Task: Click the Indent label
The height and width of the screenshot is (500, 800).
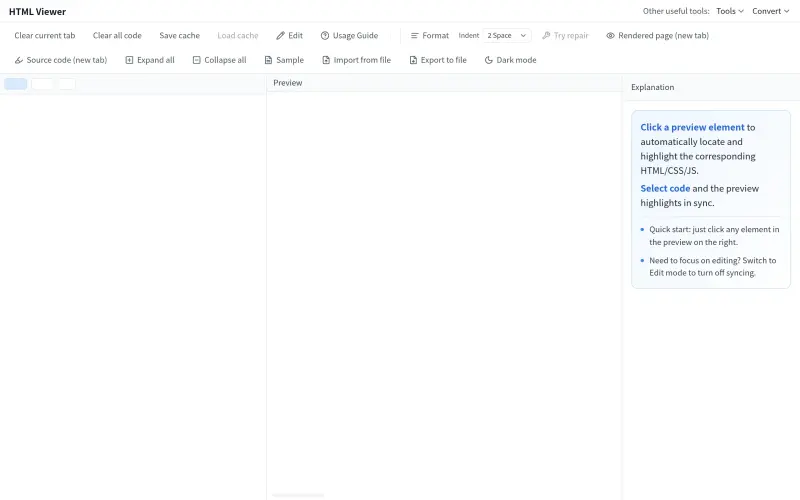Action: coord(468,36)
